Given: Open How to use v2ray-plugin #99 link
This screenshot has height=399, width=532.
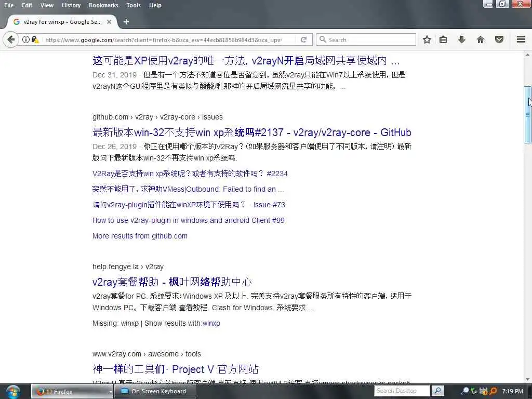Looking at the screenshot, I should (188, 220).
